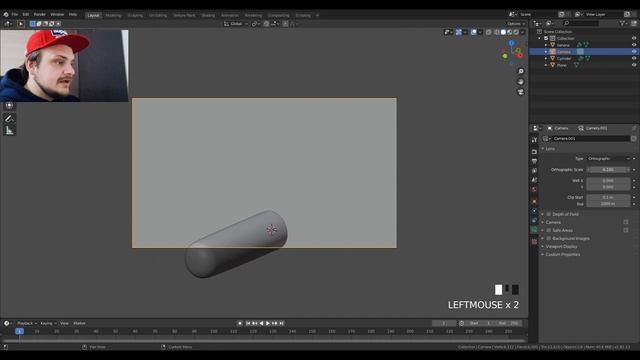Hide the Cylinder object via eye icon
The image size is (640, 360).
[x=634, y=58]
